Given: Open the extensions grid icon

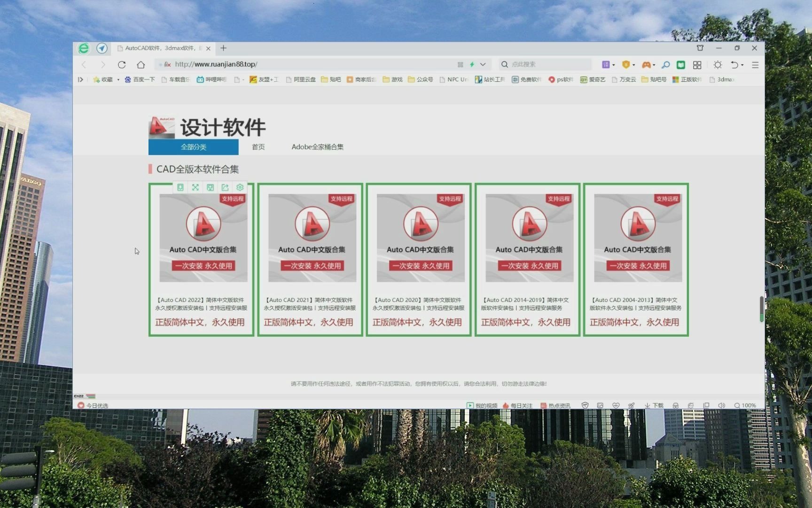Looking at the screenshot, I should click(x=697, y=64).
